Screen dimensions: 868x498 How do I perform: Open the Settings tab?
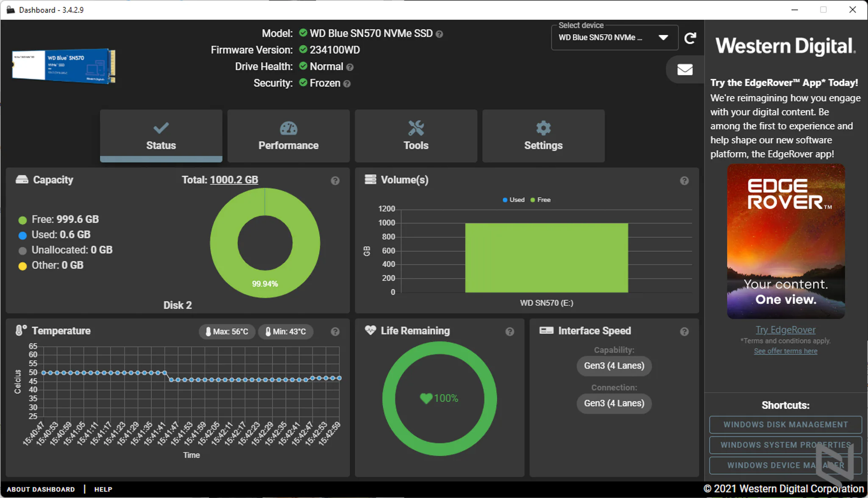click(x=543, y=136)
